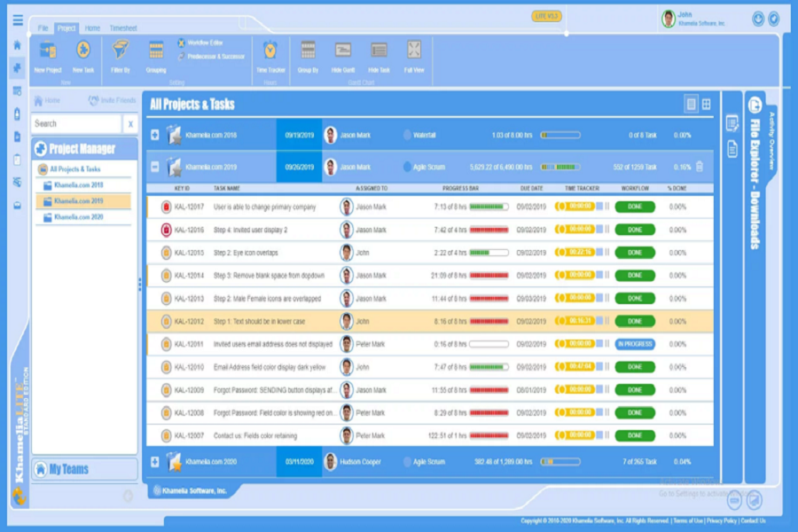The image size is (798, 532).
Task: Click the Full View ribbon icon
Action: pos(414,50)
